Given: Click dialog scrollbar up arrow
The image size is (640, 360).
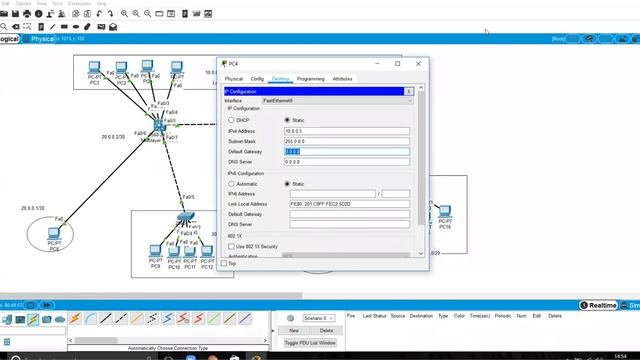Looking at the screenshot, I should 421,88.
